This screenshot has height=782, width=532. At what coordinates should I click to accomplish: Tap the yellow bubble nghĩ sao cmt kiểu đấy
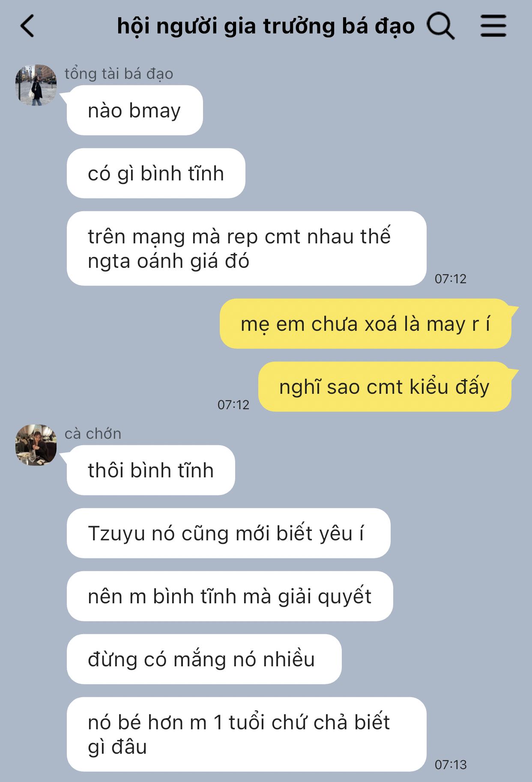pyautogui.click(x=385, y=387)
